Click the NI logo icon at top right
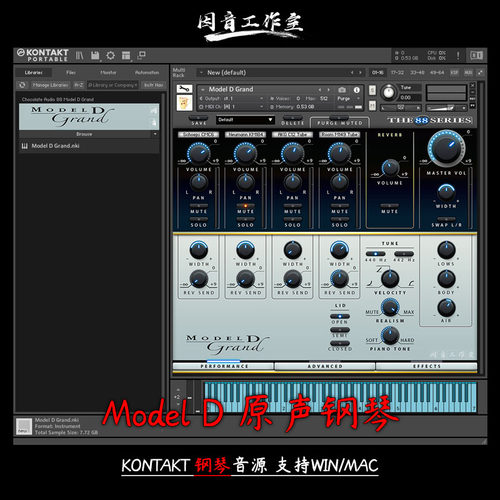The width and height of the screenshot is (500, 500). click(476, 55)
